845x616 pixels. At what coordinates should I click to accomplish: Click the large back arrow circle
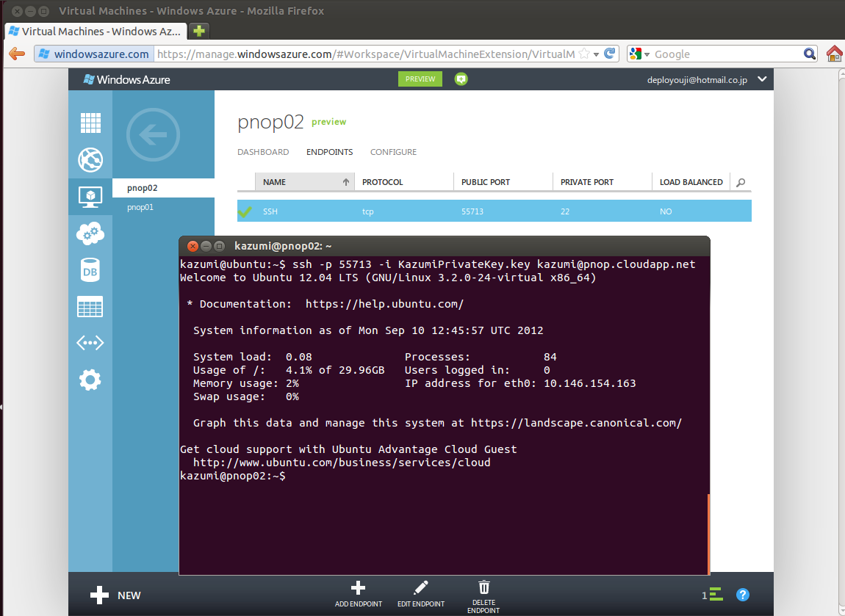click(x=153, y=134)
